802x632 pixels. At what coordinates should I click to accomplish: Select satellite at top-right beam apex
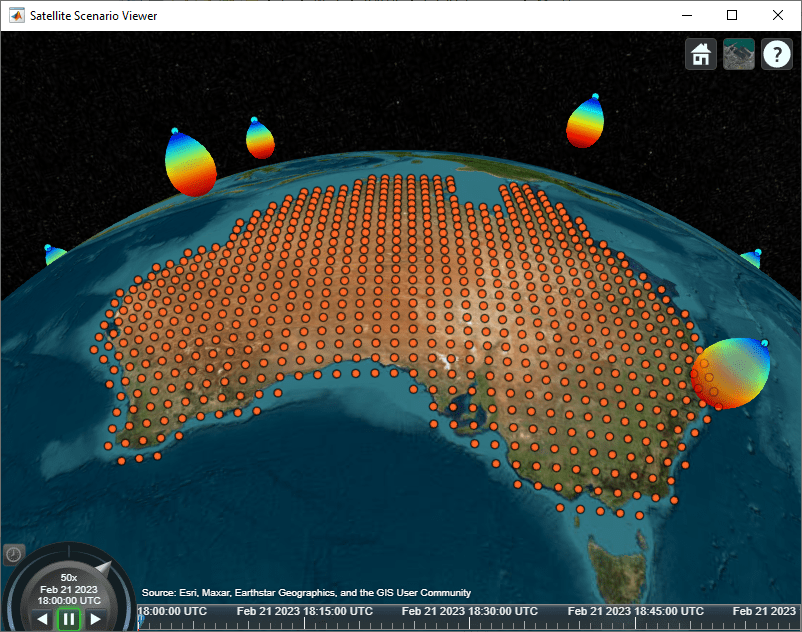click(x=595, y=96)
